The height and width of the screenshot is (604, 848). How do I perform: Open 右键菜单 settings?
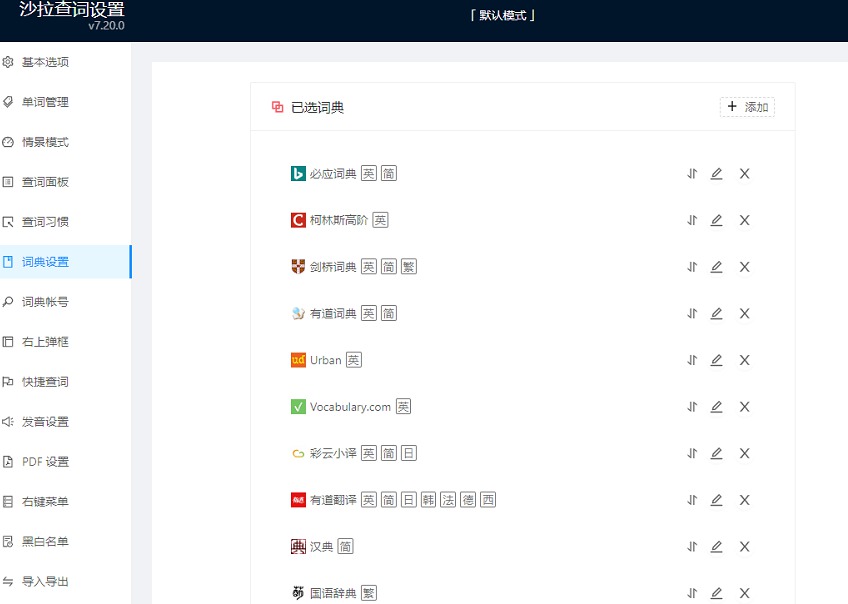point(65,502)
